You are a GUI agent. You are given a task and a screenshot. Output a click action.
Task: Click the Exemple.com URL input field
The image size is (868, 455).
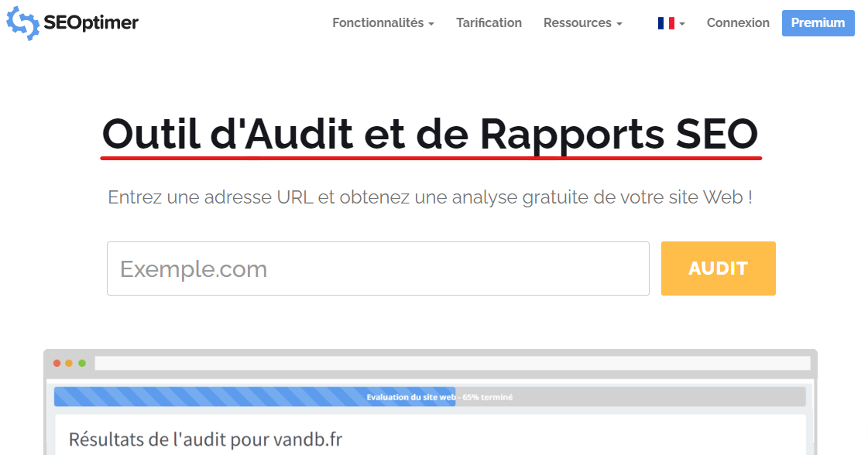[x=378, y=269]
